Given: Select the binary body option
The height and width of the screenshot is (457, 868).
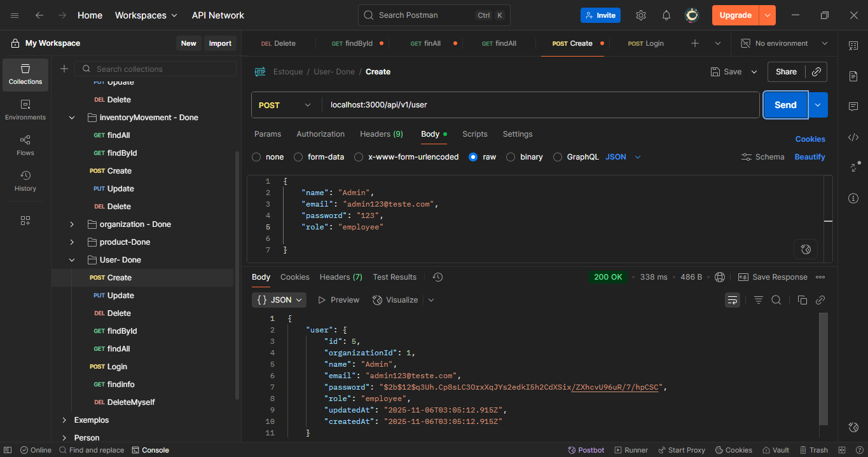Looking at the screenshot, I should point(511,157).
